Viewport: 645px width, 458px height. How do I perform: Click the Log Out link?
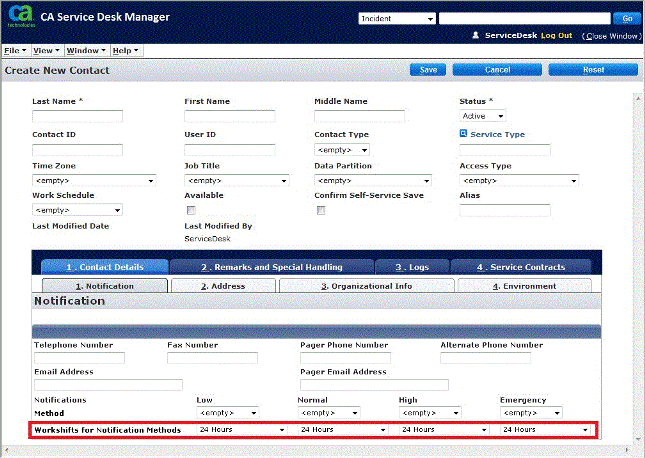tap(556, 35)
